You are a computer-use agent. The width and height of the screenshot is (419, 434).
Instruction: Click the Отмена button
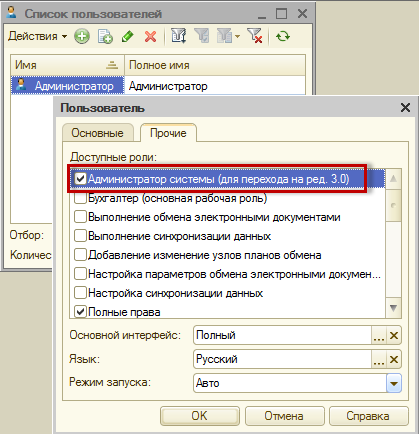[x=284, y=416]
